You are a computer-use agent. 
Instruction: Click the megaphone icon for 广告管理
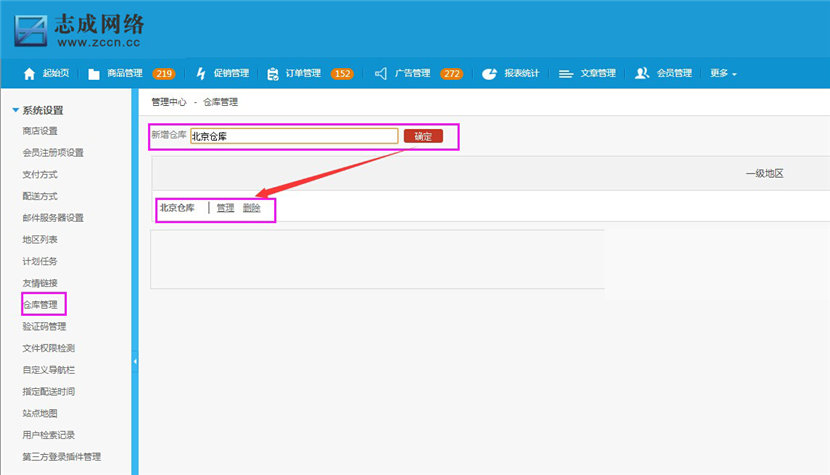[381, 74]
